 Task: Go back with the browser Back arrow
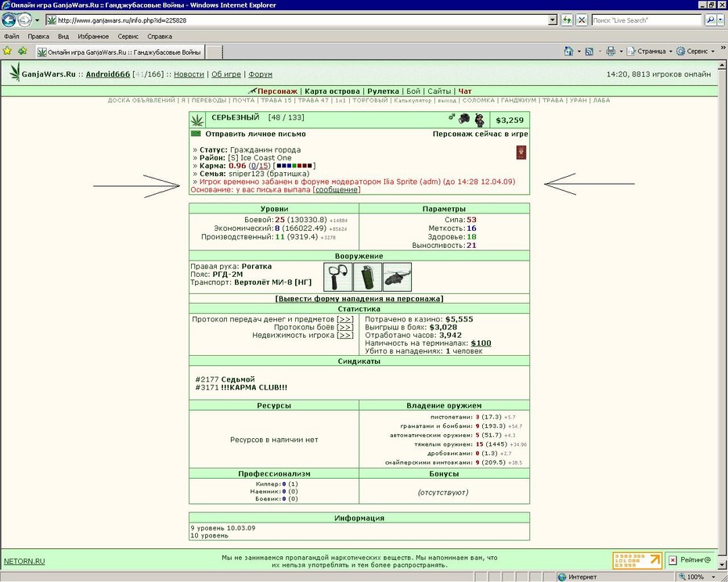pos(9,20)
